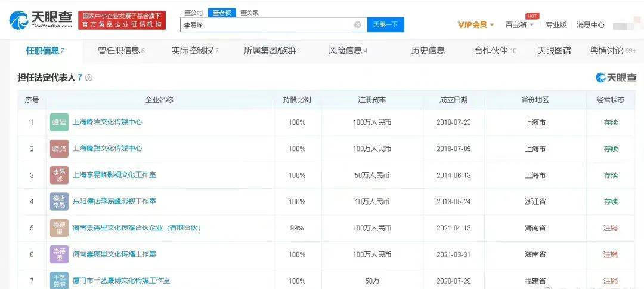Image resolution: width=644 pixels, height=289 pixels.
Task: Open the 所属集团/族群 tab
Action: click(270, 51)
